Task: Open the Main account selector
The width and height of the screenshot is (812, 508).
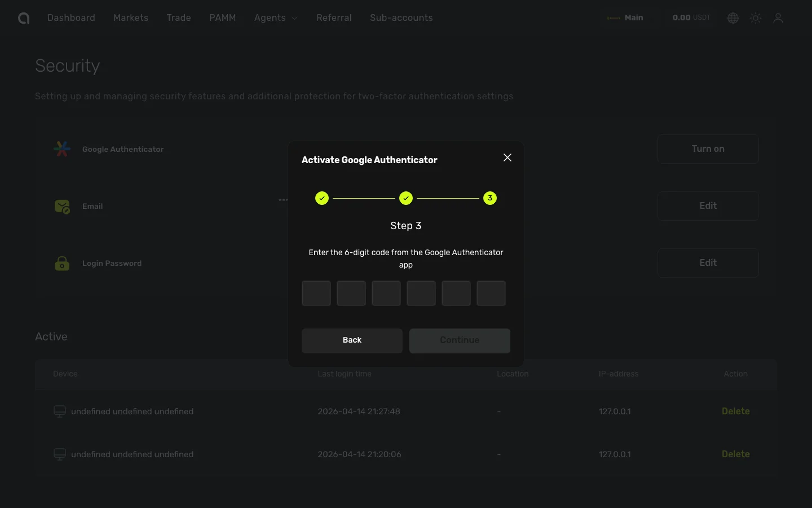Action: tap(625, 17)
